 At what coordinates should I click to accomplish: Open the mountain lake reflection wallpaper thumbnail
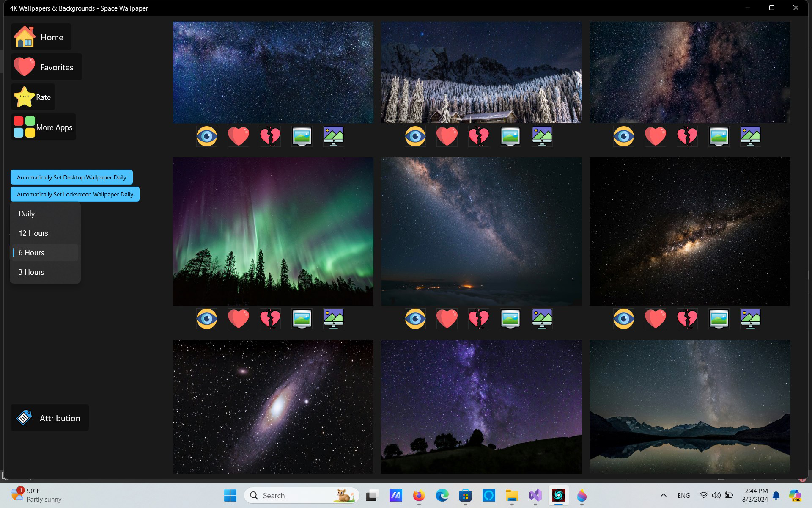pyautogui.click(x=690, y=407)
